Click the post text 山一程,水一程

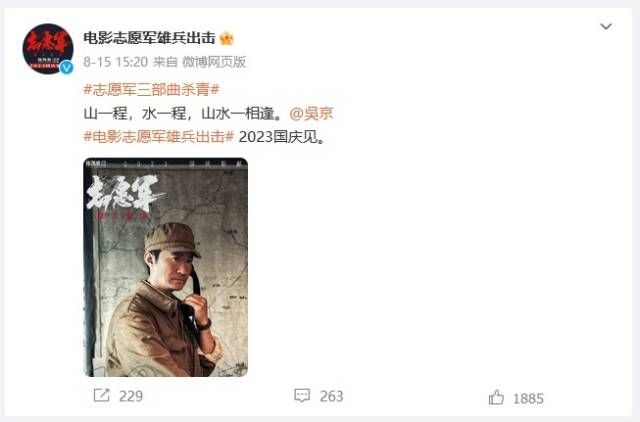[x=135, y=113]
